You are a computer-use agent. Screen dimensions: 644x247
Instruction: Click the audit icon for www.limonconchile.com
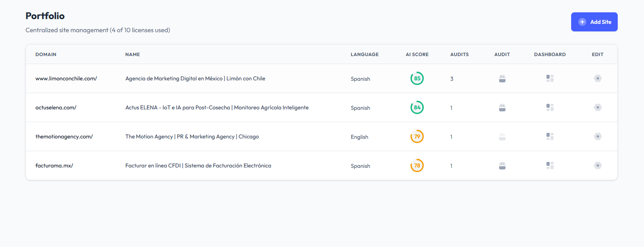pyautogui.click(x=502, y=79)
